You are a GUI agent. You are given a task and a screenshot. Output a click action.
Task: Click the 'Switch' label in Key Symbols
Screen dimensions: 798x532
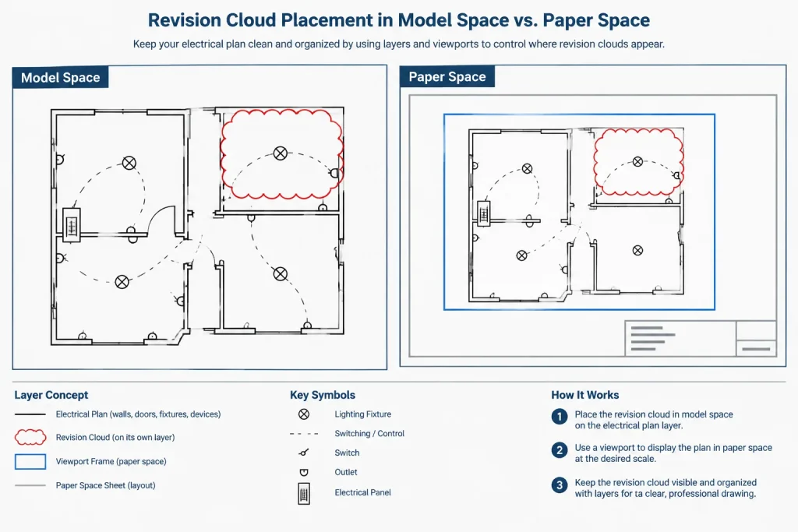point(347,453)
